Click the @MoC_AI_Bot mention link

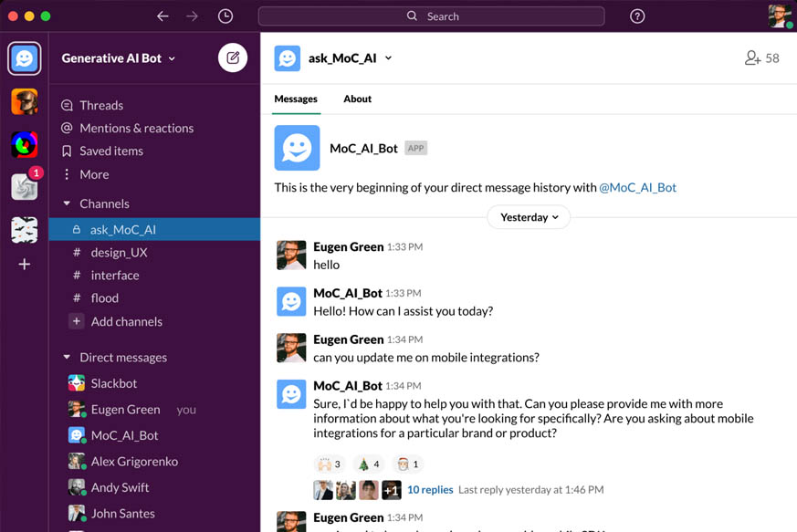pyautogui.click(x=637, y=187)
